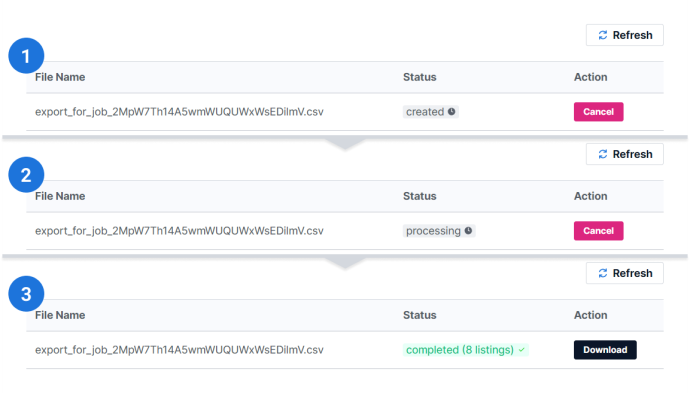Viewport: 690px width, 393px height.
Task: Click the completed (8 listings) status badge
Action: pyautogui.click(x=466, y=350)
